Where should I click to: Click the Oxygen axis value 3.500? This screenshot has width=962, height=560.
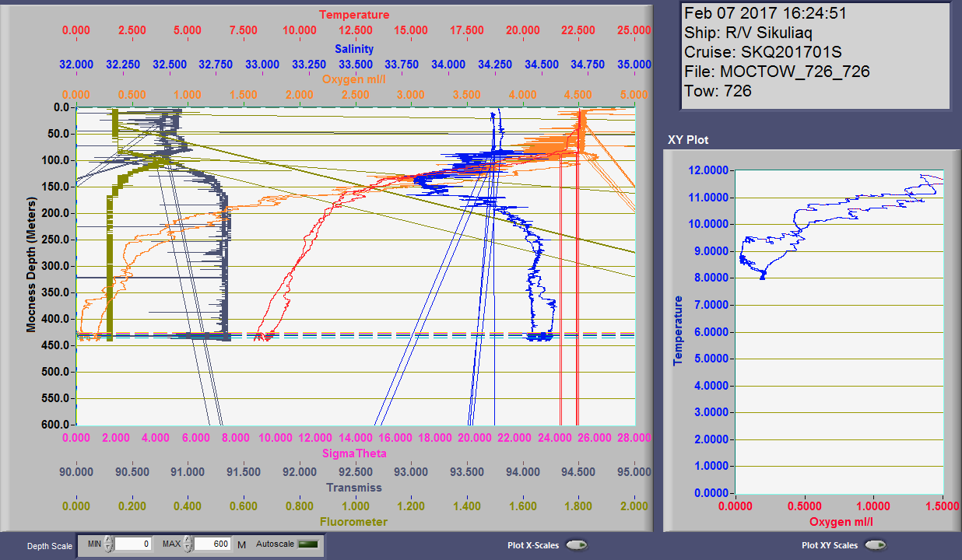coord(466,94)
